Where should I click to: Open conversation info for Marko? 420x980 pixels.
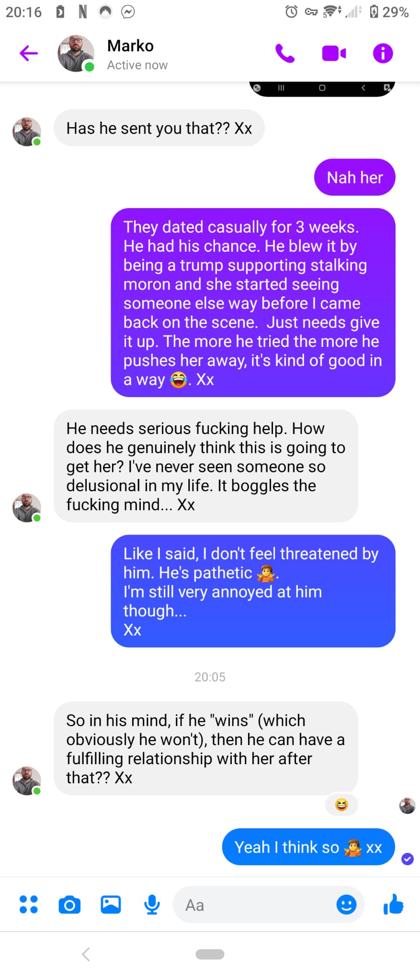[x=383, y=53]
